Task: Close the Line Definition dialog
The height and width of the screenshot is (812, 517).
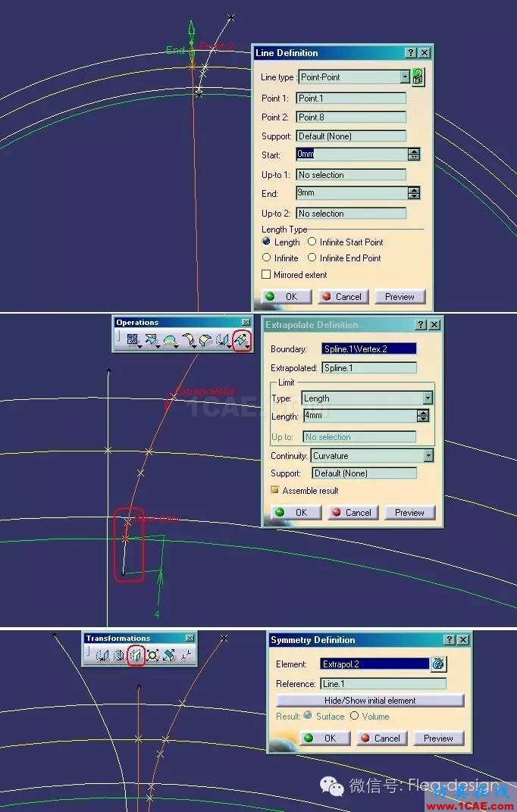Action: tap(425, 53)
